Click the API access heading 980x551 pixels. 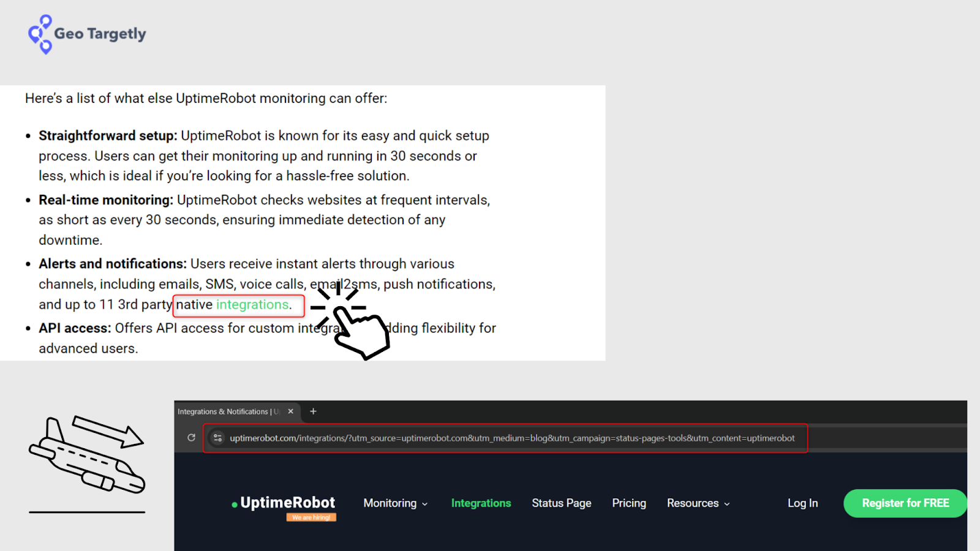point(75,328)
